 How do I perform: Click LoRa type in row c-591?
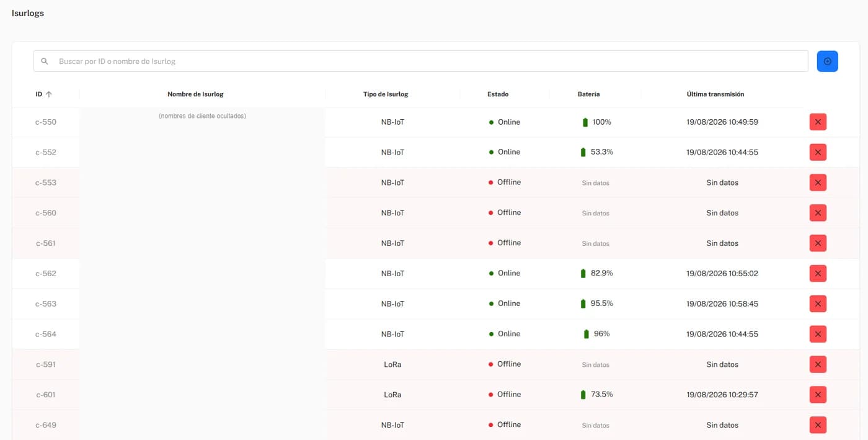[x=392, y=364]
